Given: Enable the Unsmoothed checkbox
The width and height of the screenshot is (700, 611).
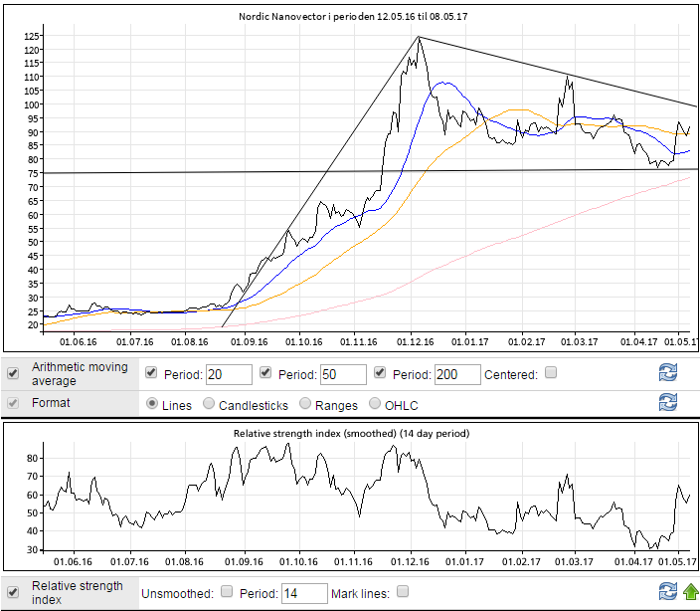Looking at the screenshot, I should click(x=227, y=591).
